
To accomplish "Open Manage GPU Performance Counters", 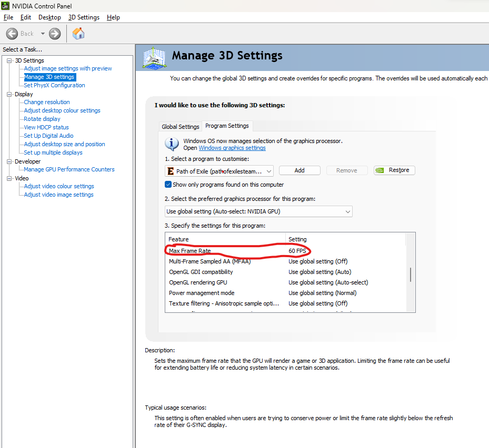I will [x=69, y=169].
